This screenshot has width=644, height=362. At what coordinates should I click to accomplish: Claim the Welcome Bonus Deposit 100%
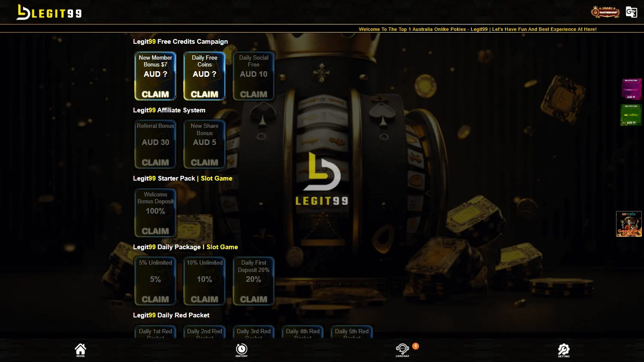click(155, 213)
